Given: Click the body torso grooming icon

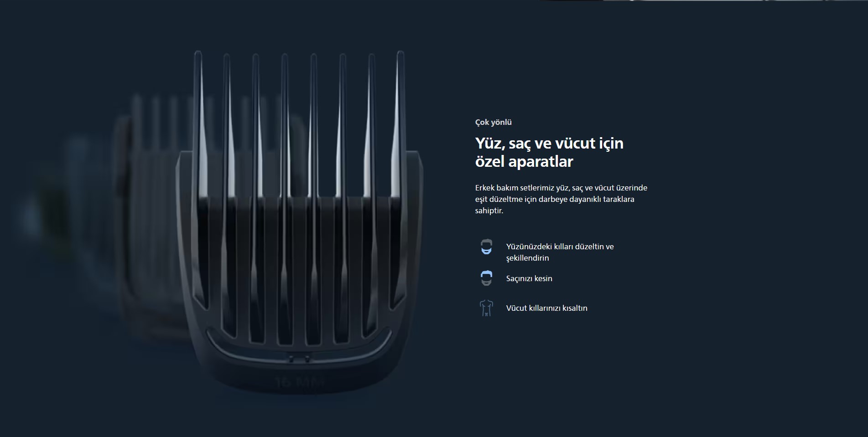Looking at the screenshot, I should 486,308.
